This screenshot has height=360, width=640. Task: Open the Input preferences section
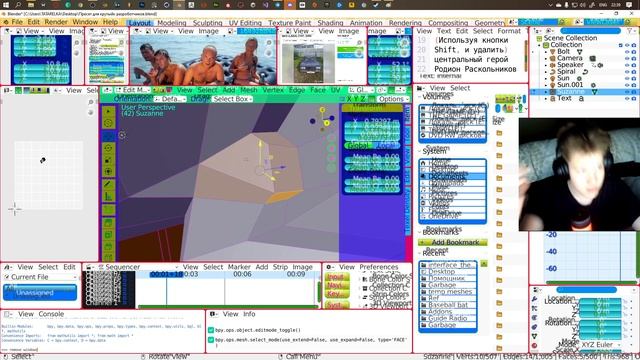(x=337, y=277)
